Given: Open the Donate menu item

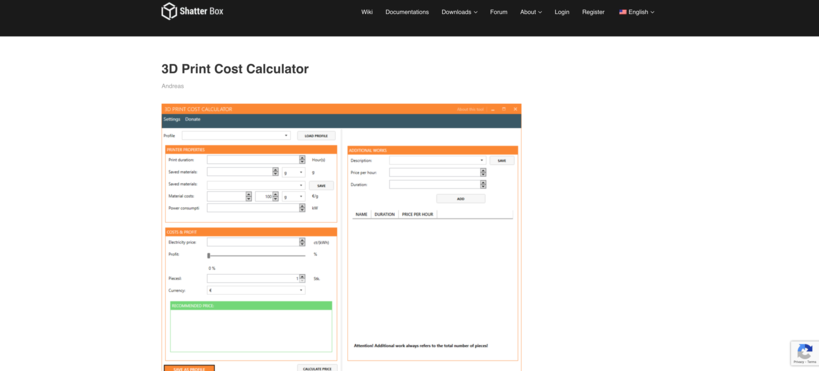Looking at the screenshot, I should (192, 119).
